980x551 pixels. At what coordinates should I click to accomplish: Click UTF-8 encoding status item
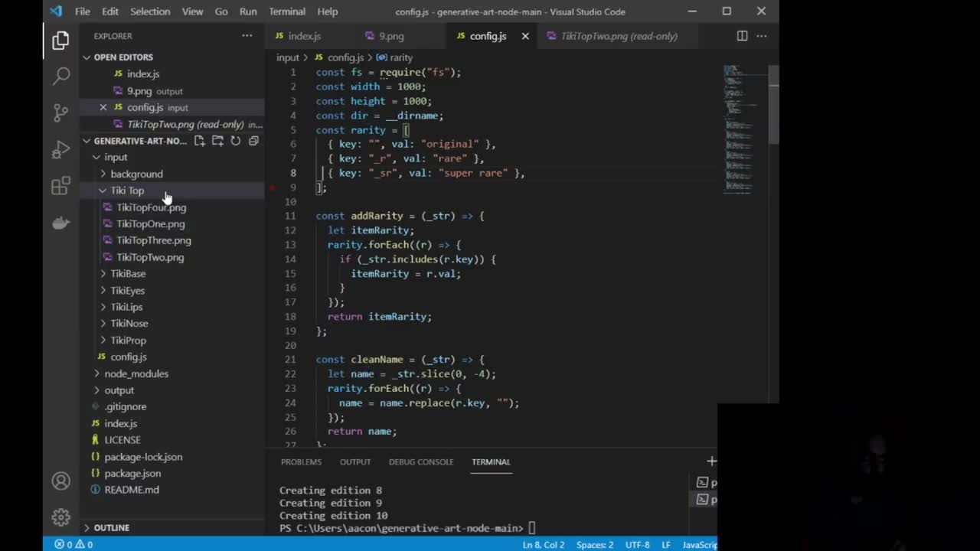(637, 545)
